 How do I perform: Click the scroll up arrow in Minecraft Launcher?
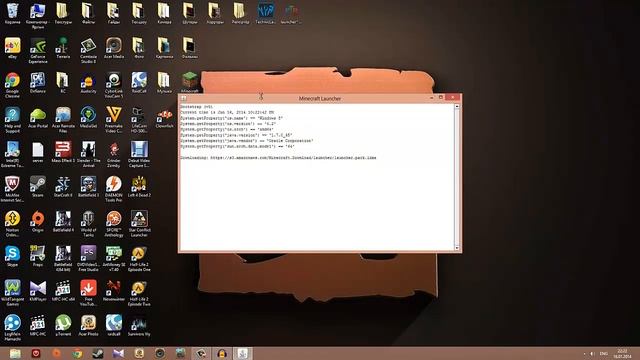(457, 107)
